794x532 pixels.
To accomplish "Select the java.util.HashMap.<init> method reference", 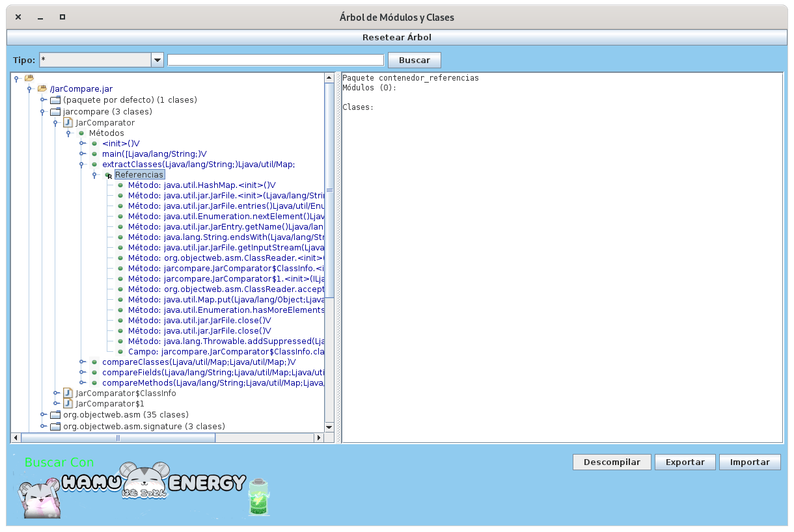I will click(201, 185).
